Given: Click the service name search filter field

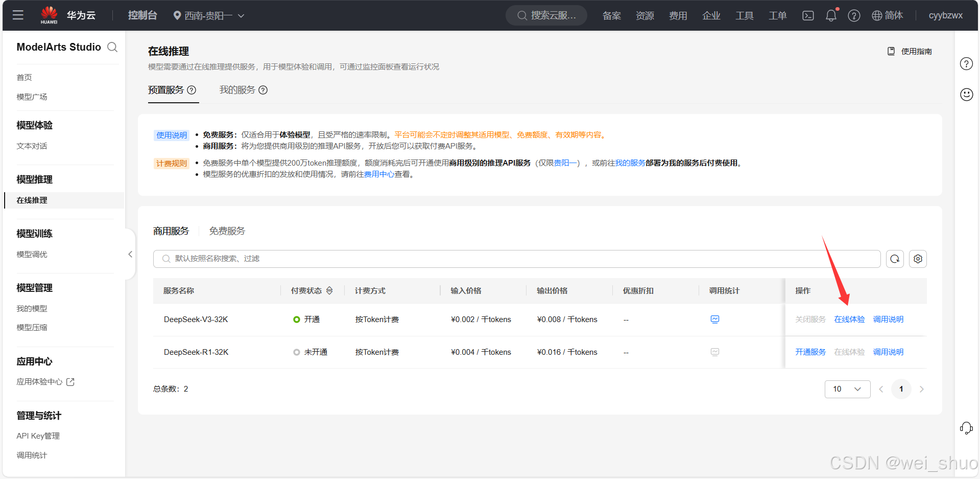Looking at the screenshot, I should pos(517,259).
